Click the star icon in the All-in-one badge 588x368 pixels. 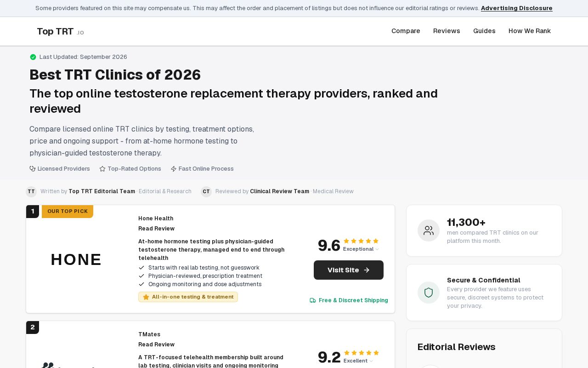(x=146, y=297)
